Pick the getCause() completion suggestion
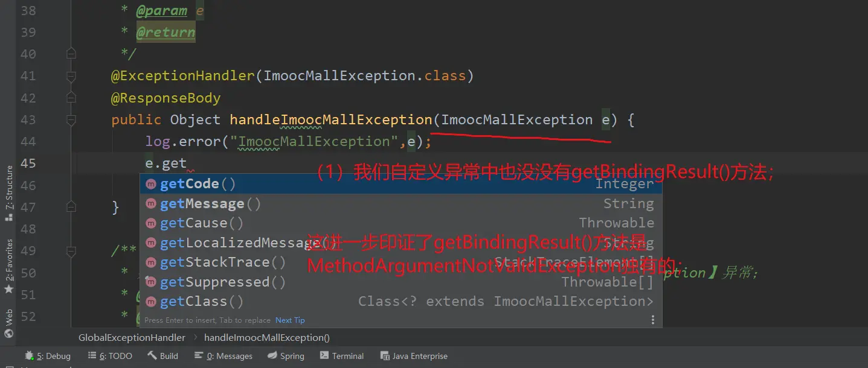 [x=401, y=223]
